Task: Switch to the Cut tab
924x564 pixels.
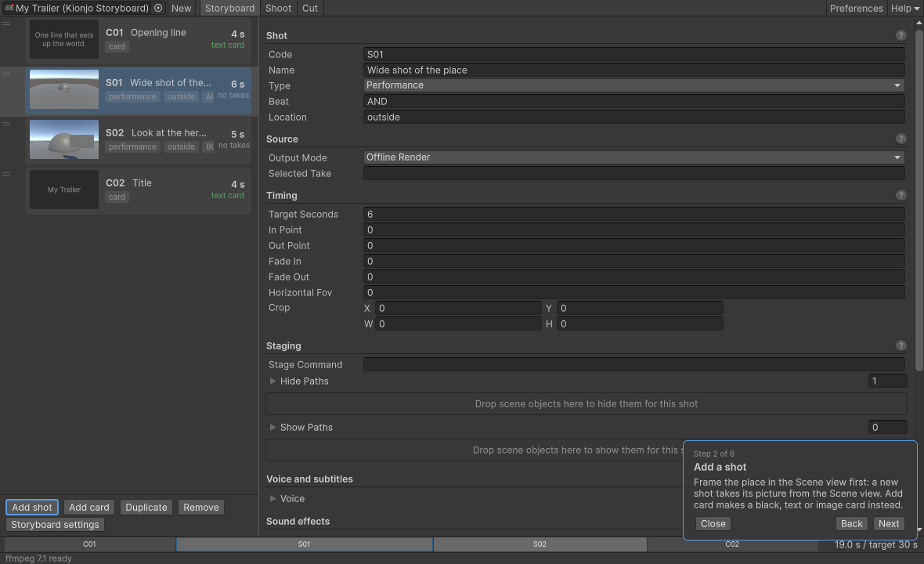Action: [x=310, y=9]
